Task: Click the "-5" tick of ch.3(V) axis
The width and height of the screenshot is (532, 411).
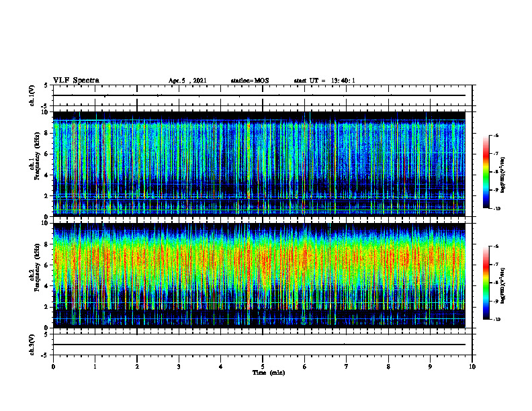Action: tap(45, 355)
